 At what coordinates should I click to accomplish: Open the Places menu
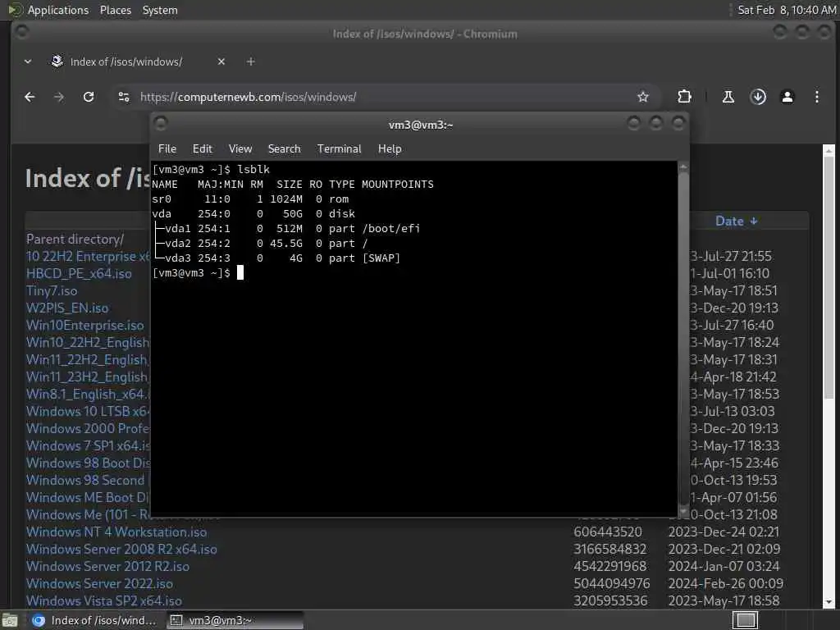115,10
